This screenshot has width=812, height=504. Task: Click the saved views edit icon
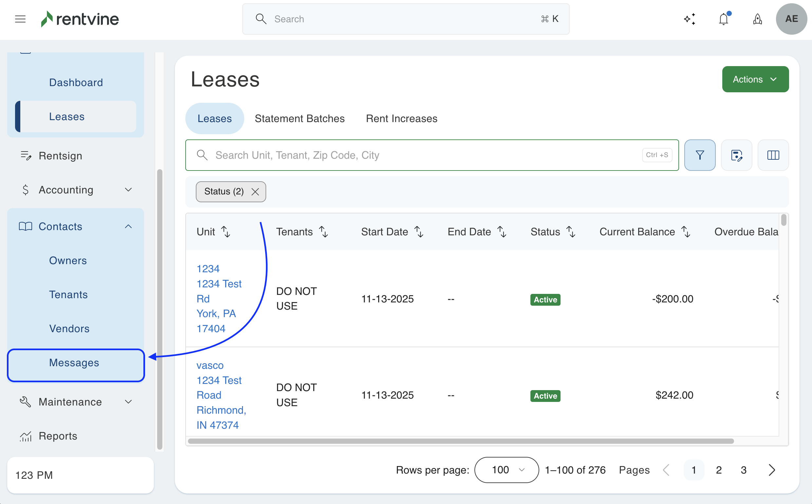(736, 155)
